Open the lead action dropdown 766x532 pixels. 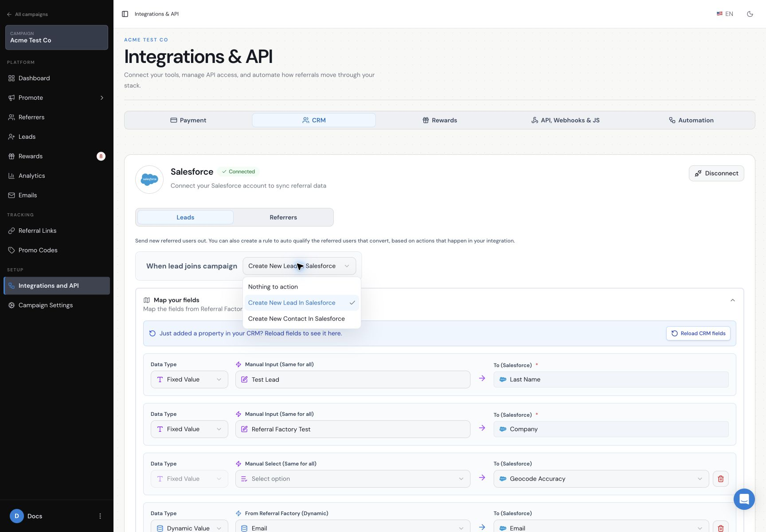point(299,266)
